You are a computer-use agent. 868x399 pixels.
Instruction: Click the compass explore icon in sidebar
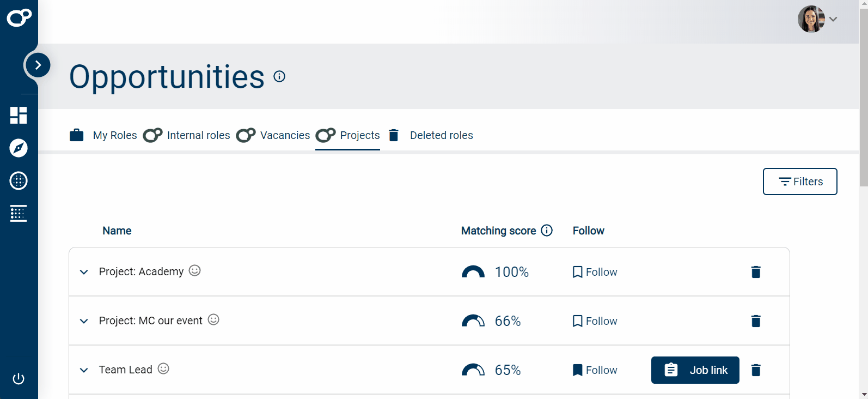[x=19, y=148]
